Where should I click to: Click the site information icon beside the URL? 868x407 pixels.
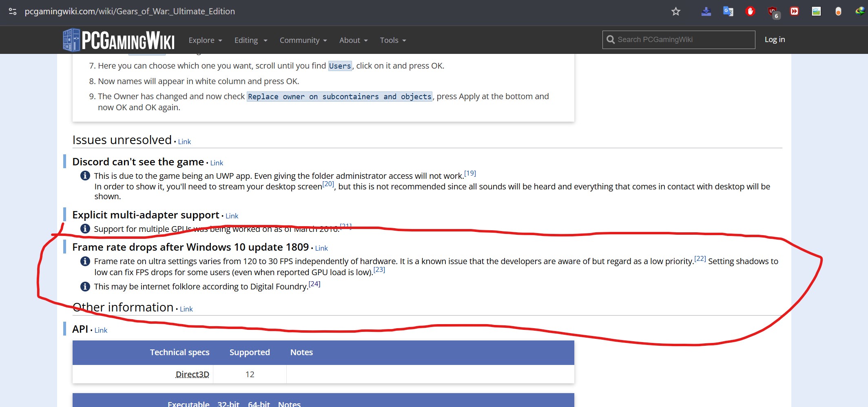coord(13,11)
